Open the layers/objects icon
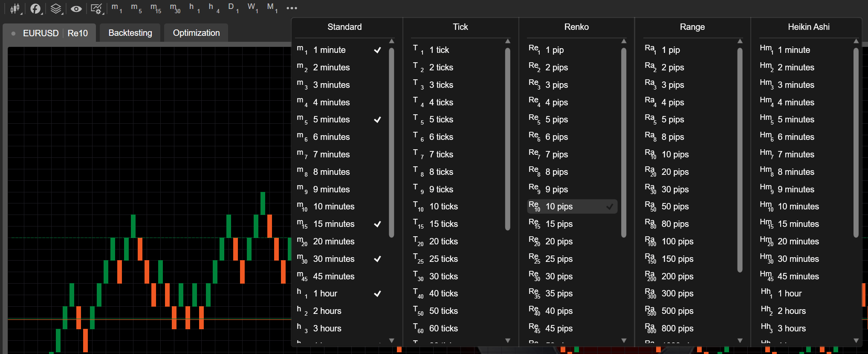Image resolution: width=868 pixels, height=354 pixels. [56, 8]
